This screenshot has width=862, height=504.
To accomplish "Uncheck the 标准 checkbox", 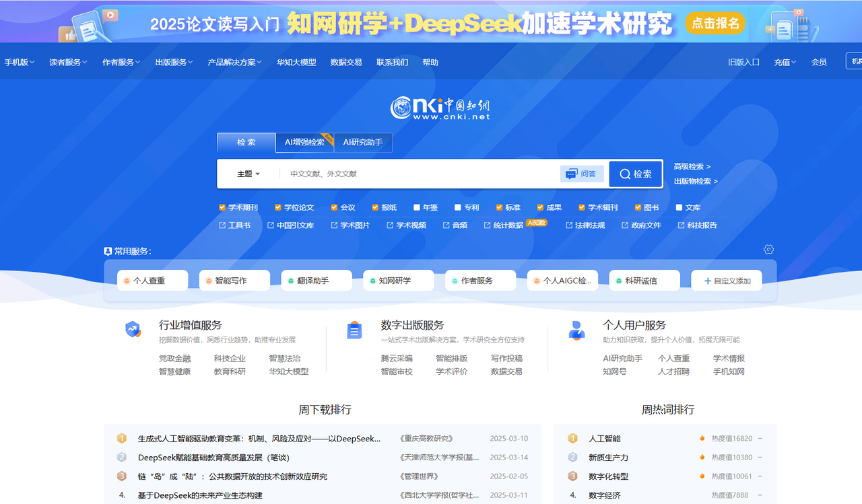I will point(499,207).
